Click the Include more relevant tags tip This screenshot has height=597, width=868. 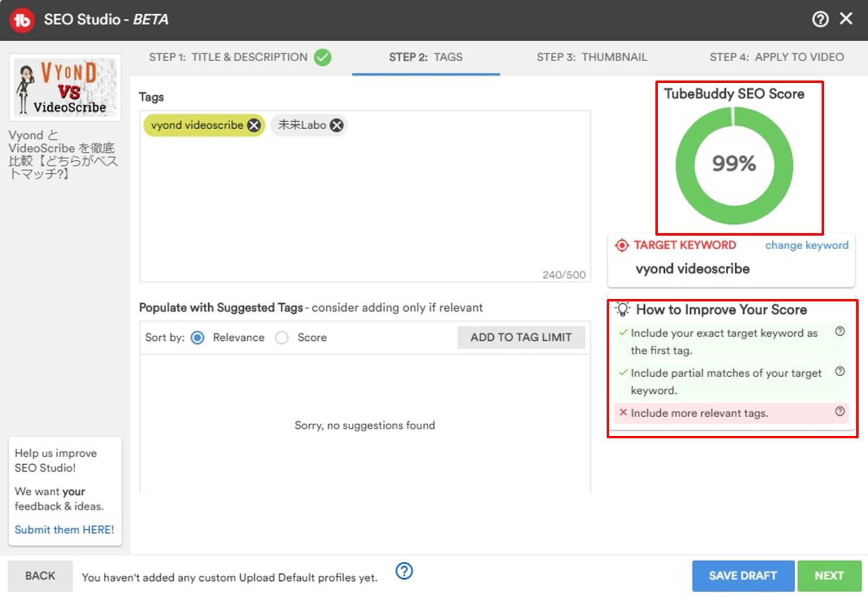[x=731, y=413]
